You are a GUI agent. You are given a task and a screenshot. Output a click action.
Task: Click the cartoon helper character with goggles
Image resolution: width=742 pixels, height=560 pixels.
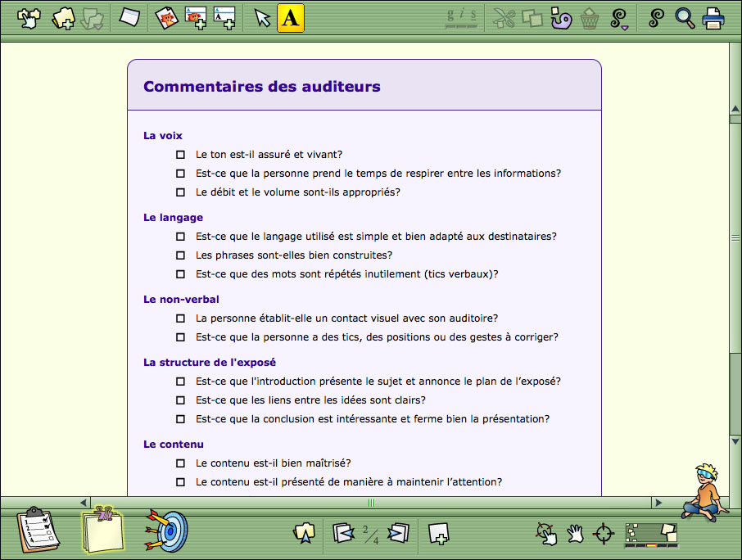[706, 492]
